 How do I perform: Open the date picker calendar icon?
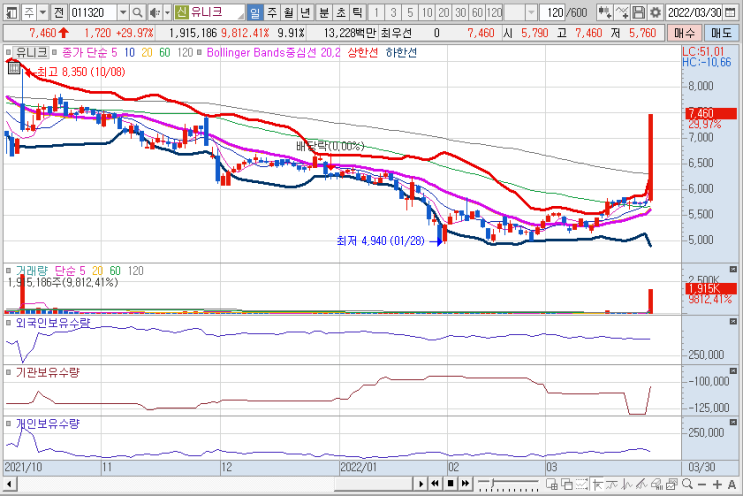click(730, 12)
